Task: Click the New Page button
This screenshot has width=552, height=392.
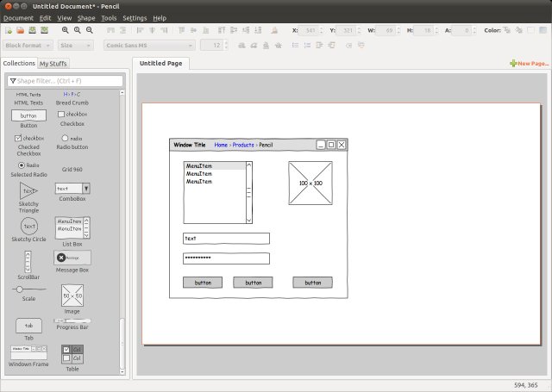Action: pos(529,64)
